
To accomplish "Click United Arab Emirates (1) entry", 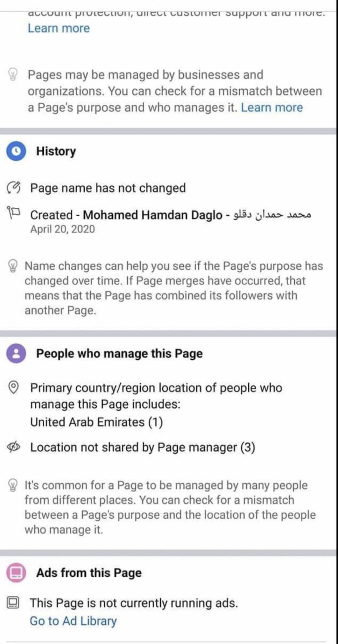I will (x=96, y=422).
